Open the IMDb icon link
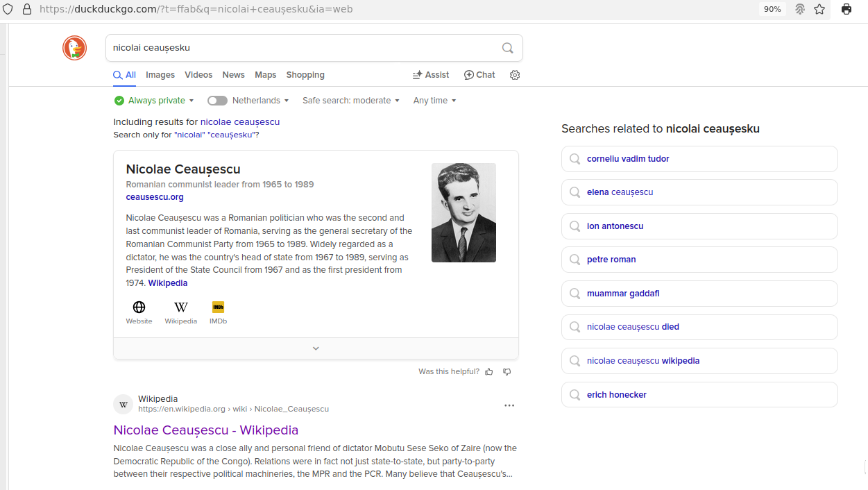The image size is (868, 490). click(x=219, y=307)
